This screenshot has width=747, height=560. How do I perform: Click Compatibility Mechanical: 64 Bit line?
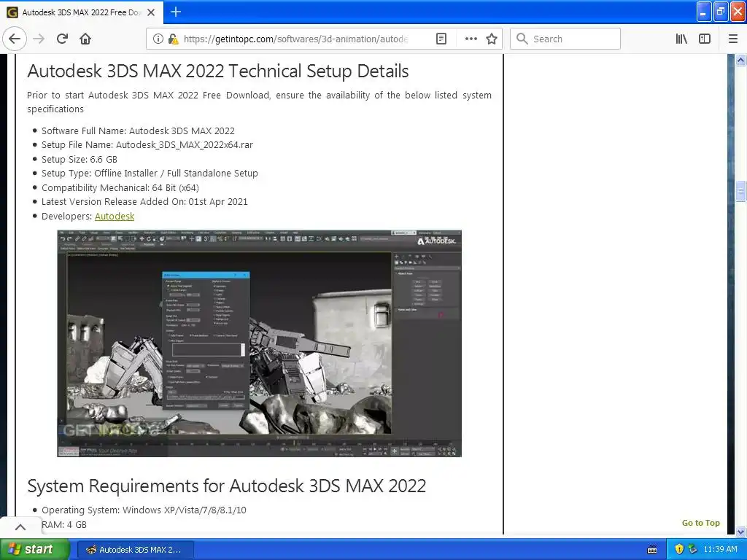tap(120, 187)
